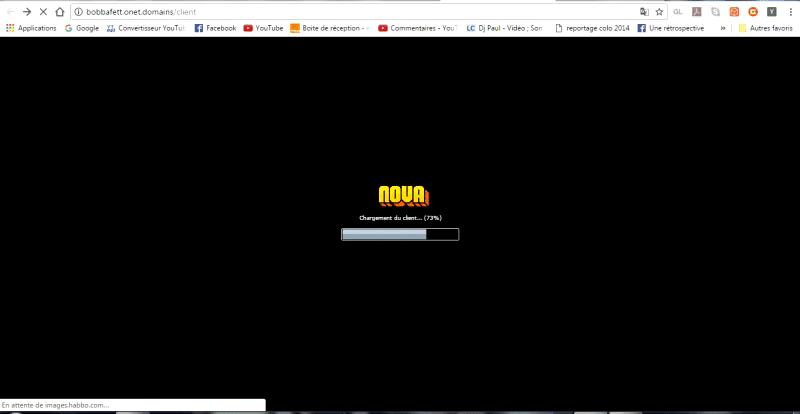
Task: Stop loading the page
Action: point(43,12)
